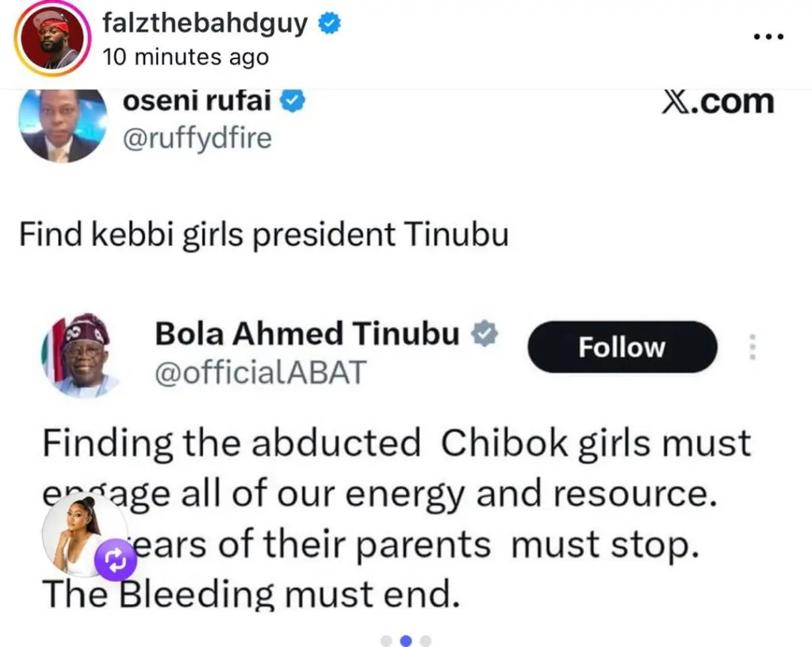Open the @ruffydfire handle
This screenshot has width=812, height=647.
198,138
